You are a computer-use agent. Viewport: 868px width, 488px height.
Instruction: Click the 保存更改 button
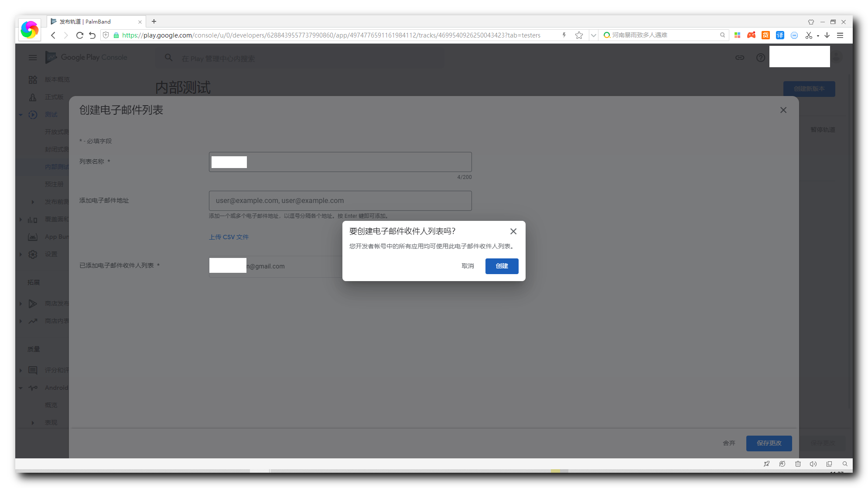click(x=769, y=443)
